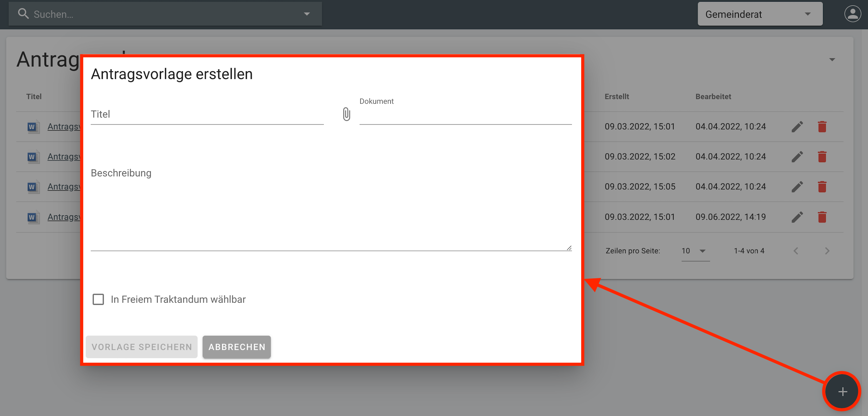
Task: Click the red trash icon in first row
Action: pyautogui.click(x=822, y=127)
